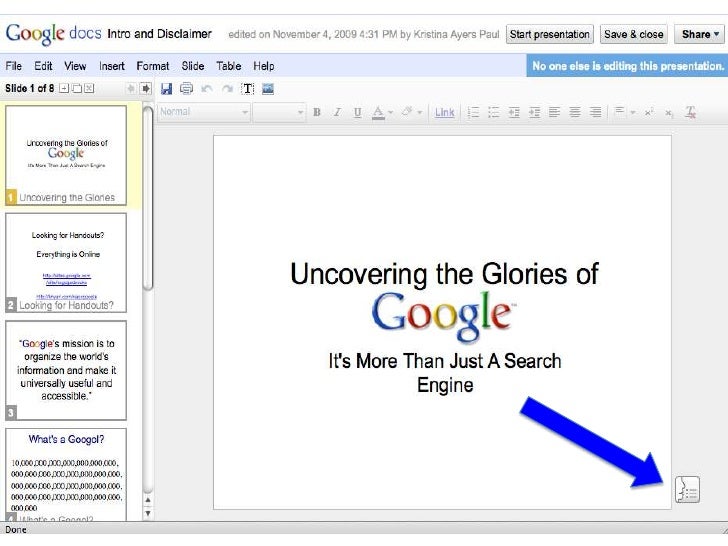728x546 pixels.
Task: Open the Table menu
Action: [x=228, y=66]
